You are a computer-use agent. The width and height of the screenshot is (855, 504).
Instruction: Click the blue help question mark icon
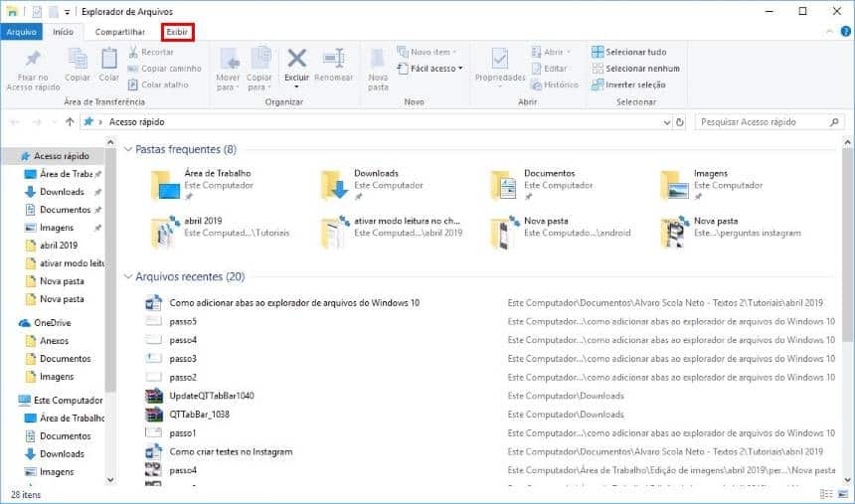coord(846,32)
